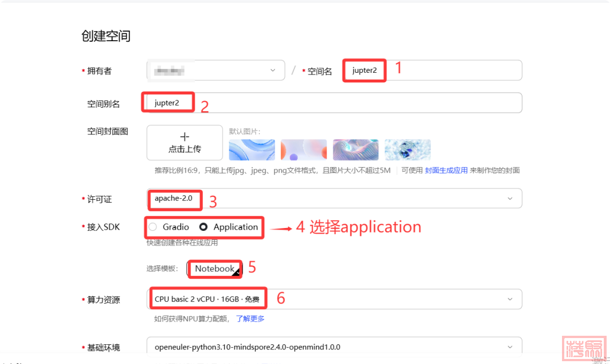
Task: Expand the 基础环境 openeuler-python3.10 dropdown
Action: coord(333,347)
